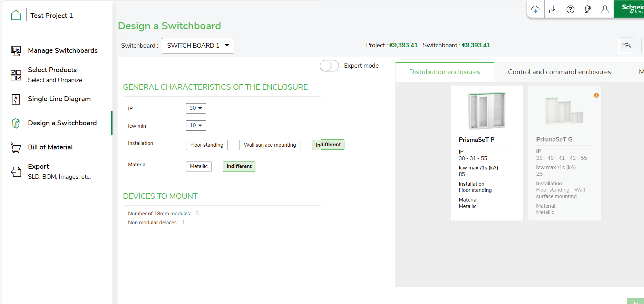Click the home icon beside Test Project 1
The height and width of the screenshot is (304, 644).
coord(16,15)
